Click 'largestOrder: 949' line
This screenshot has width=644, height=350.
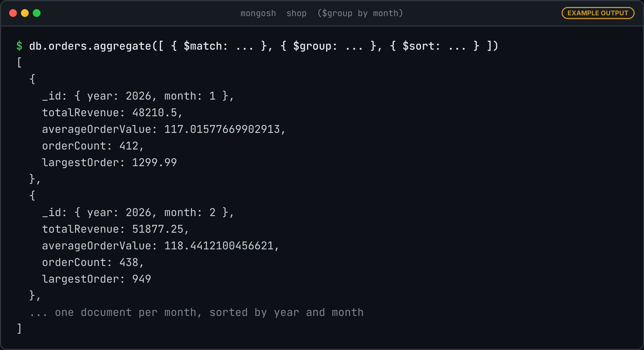click(x=97, y=279)
